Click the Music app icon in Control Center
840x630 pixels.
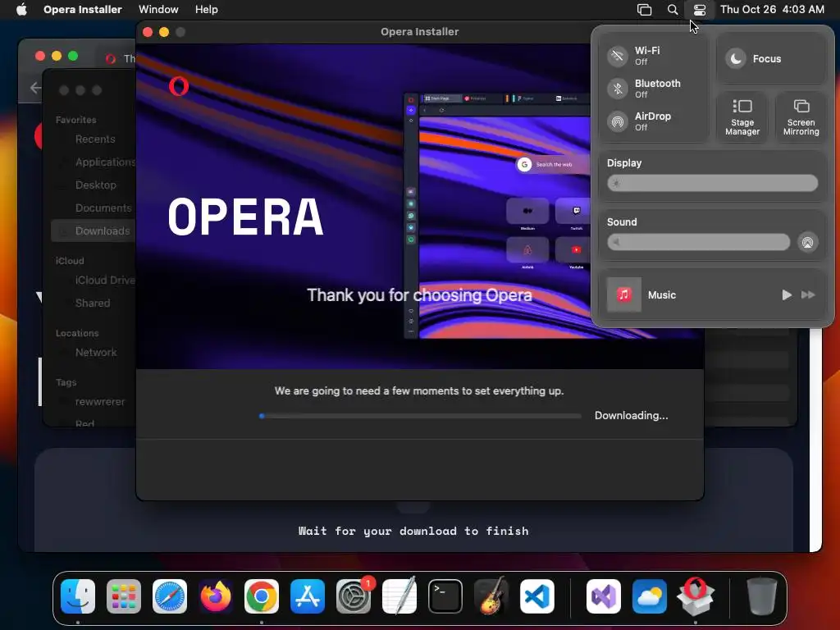pos(623,294)
